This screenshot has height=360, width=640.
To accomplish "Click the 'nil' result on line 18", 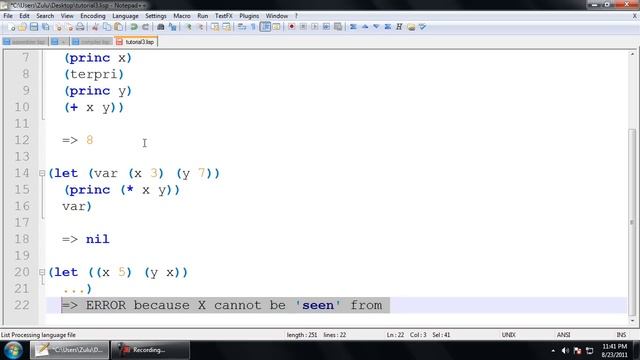I will click(x=98, y=239).
